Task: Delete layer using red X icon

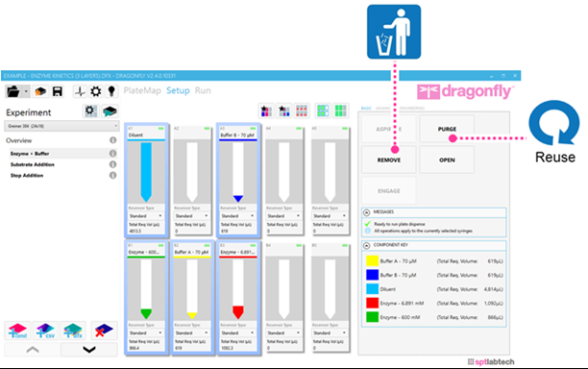Action: coord(104,331)
